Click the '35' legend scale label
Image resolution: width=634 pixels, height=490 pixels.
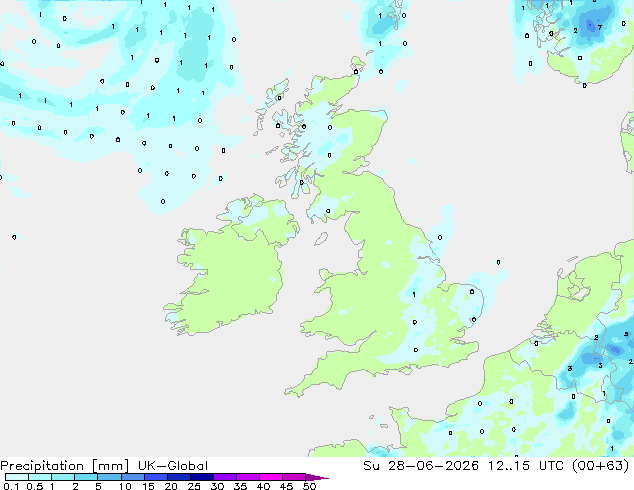click(x=240, y=486)
